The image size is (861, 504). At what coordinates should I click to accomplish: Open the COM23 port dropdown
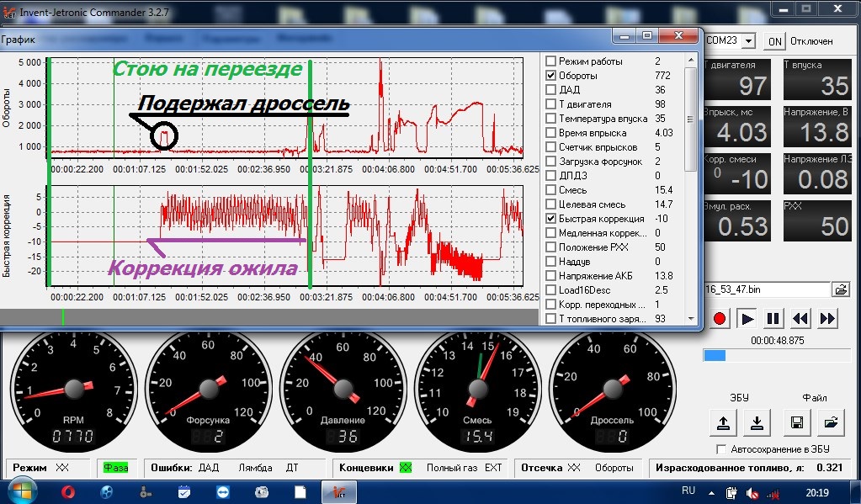[748, 41]
